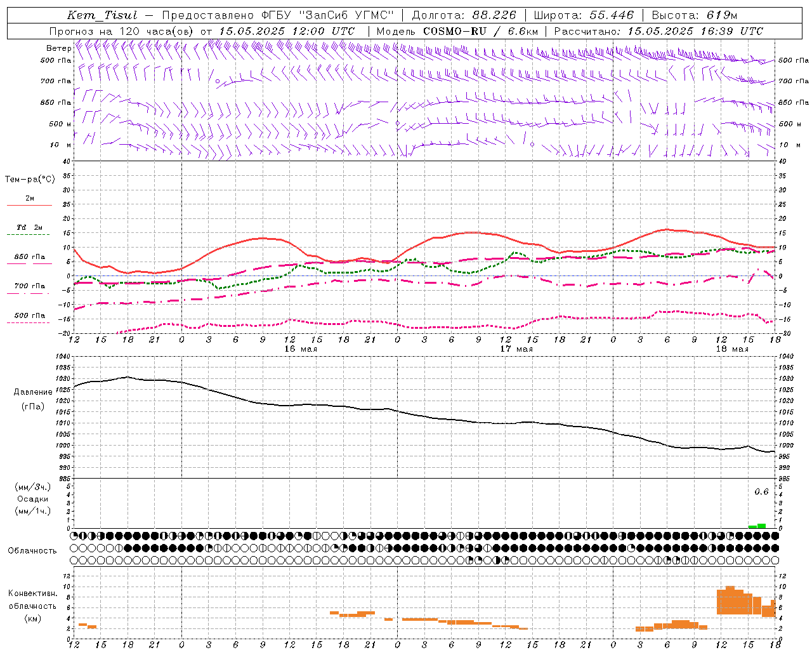Select the forecast start 15.05.2025 12:00 UTC

(x=287, y=31)
